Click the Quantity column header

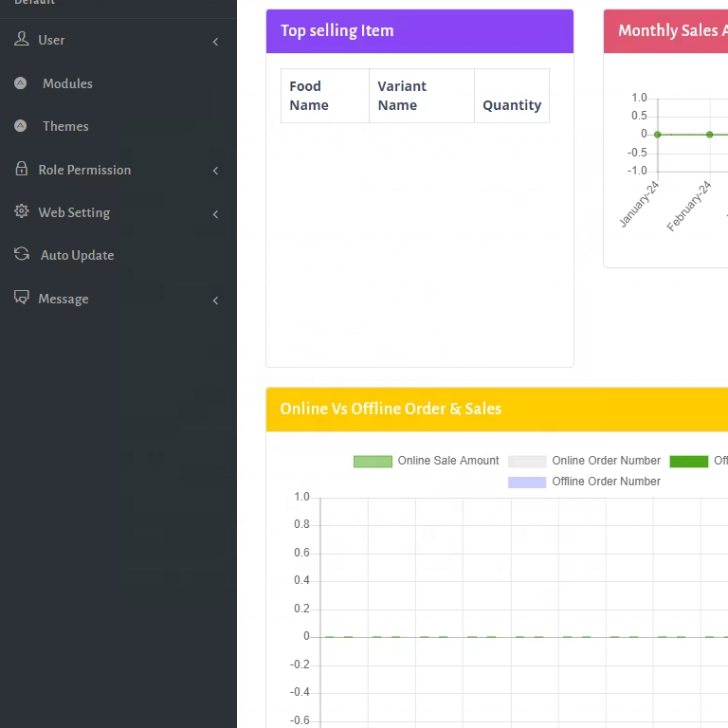[x=512, y=105]
